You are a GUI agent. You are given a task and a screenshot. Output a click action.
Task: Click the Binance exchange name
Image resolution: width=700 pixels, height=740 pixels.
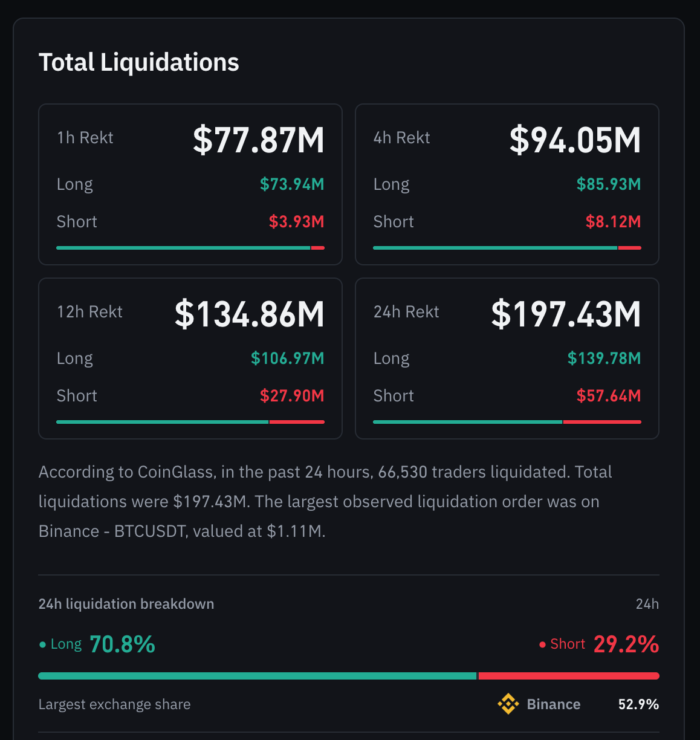point(553,704)
